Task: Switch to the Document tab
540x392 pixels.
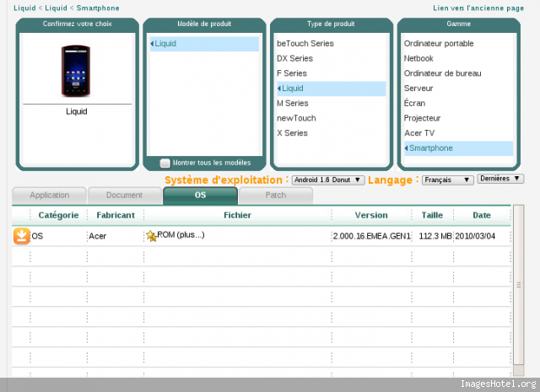Action: pos(124,196)
